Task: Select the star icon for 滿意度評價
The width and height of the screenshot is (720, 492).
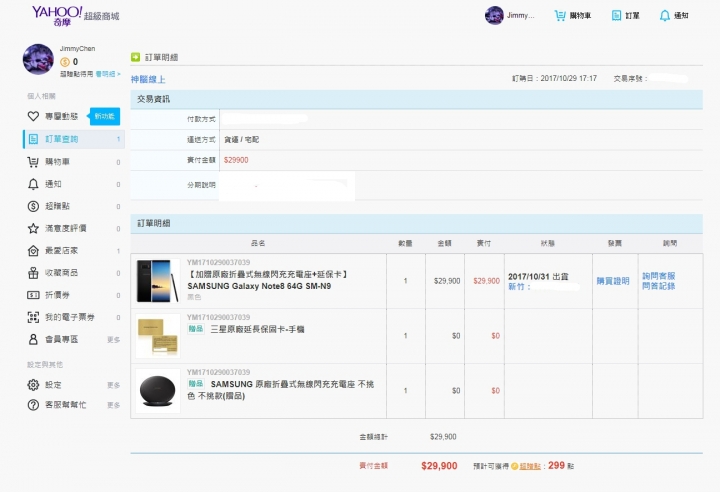Action: tap(33, 228)
